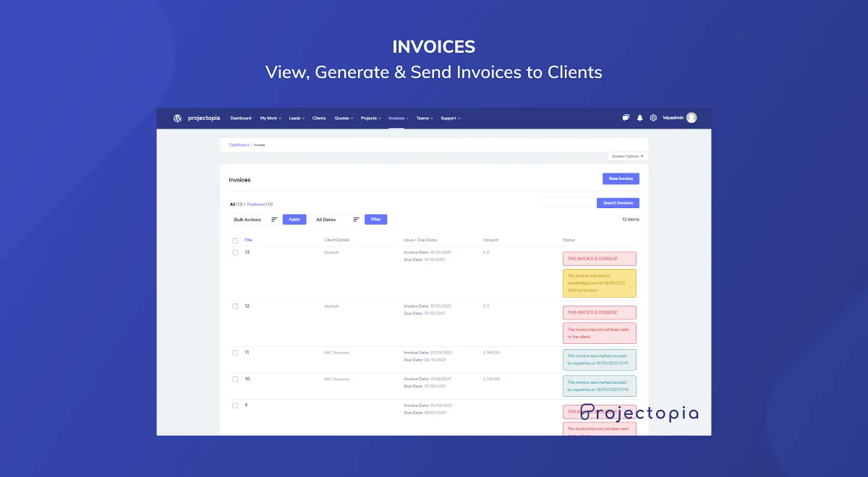Image resolution: width=868 pixels, height=477 pixels.
Task: Open invoice title 13
Action: click(247, 252)
